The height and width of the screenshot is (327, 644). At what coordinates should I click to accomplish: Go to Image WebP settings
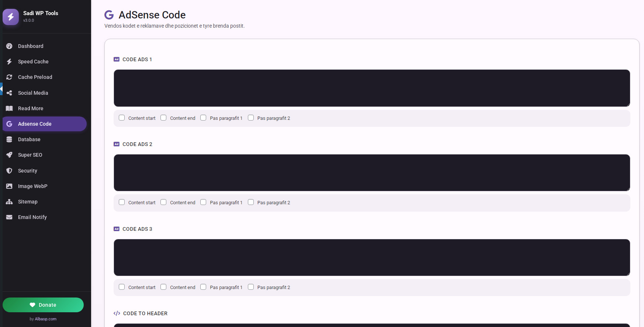pos(45,186)
